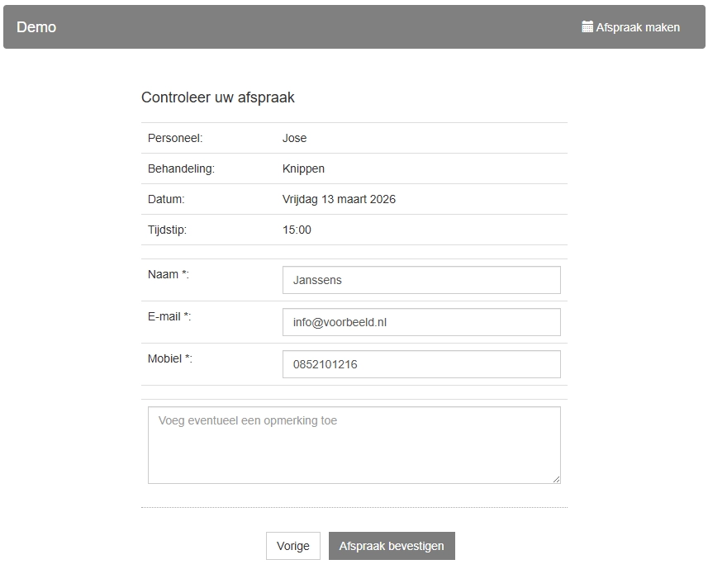This screenshot has width=708, height=588.
Task: Click the time value 15:00
Action: tap(297, 230)
